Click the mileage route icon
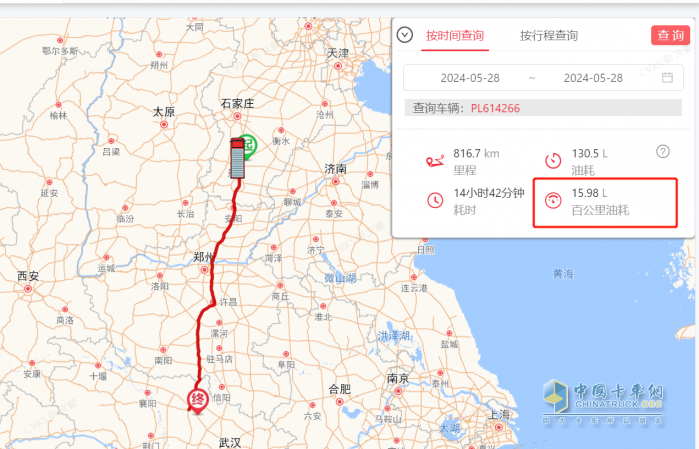Screen dimensions: 699x449 tap(435, 161)
